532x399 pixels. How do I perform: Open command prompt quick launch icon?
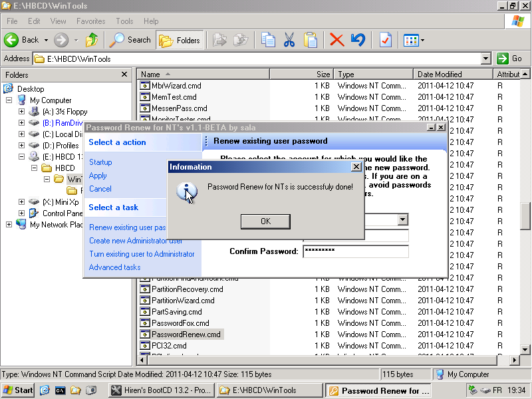(60, 390)
